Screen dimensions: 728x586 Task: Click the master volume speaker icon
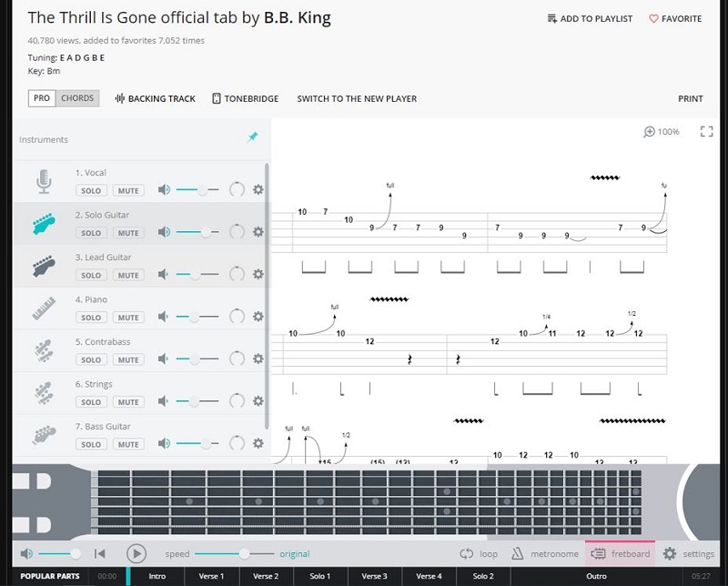coord(26,553)
